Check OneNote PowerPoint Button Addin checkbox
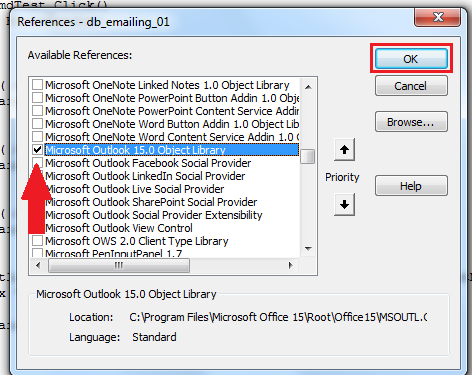472x375 pixels. pyautogui.click(x=37, y=98)
